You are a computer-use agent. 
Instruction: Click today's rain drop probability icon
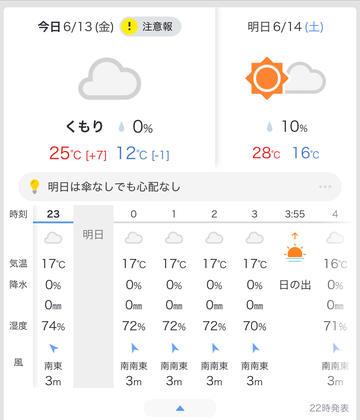[121, 127]
